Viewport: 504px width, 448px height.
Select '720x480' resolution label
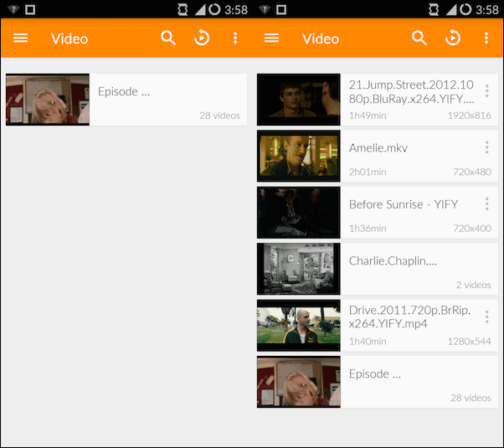click(x=472, y=172)
